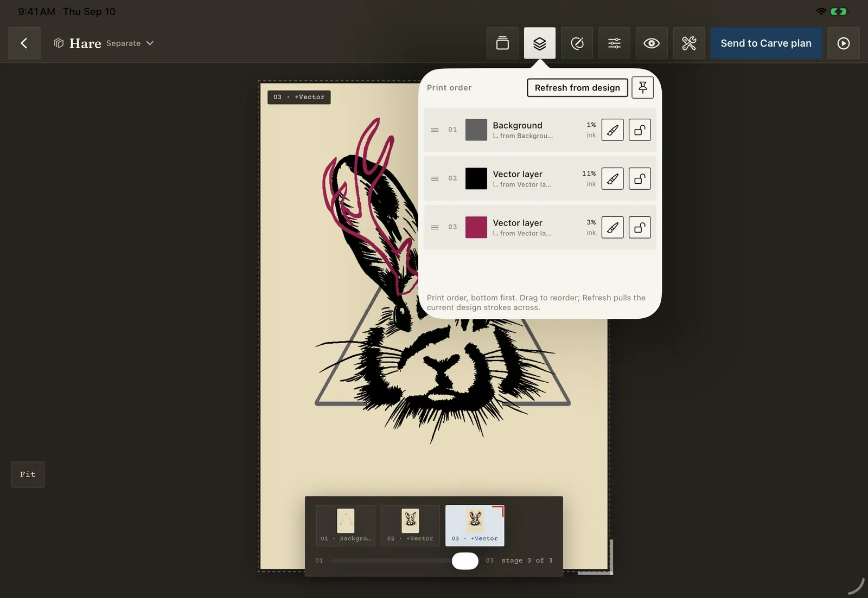Open the crimson Vector layer swatch
This screenshot has height=598, width=868.
[x=476, y=228]
